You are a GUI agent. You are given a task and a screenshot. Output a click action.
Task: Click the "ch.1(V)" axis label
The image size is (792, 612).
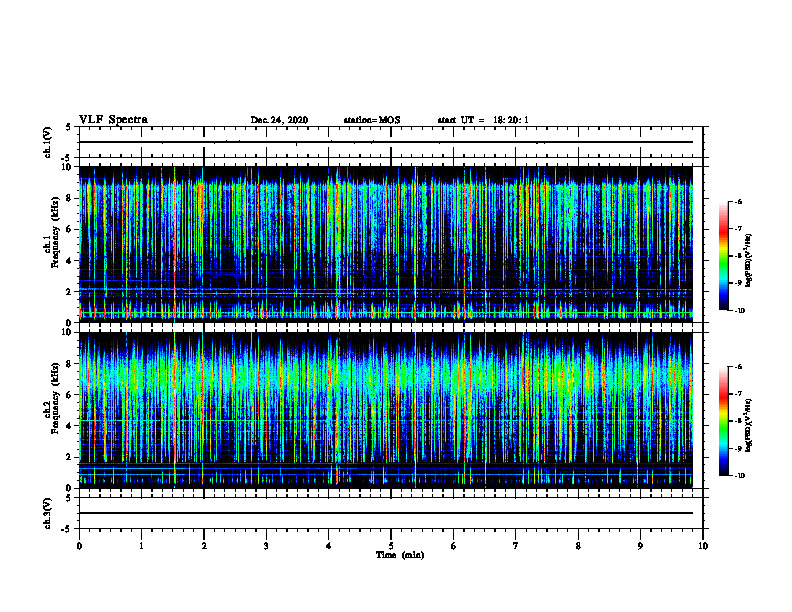[x=47, y=142]
